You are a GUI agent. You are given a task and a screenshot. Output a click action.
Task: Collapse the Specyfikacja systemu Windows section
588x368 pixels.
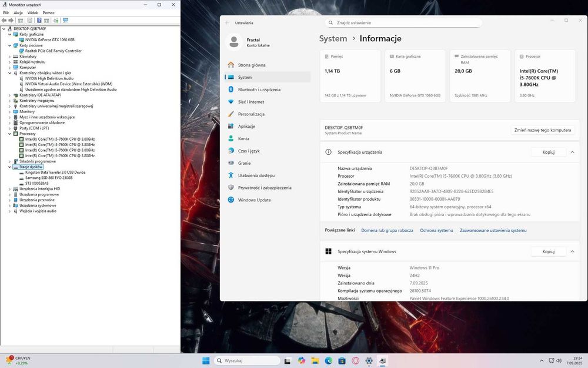[572, 251]
